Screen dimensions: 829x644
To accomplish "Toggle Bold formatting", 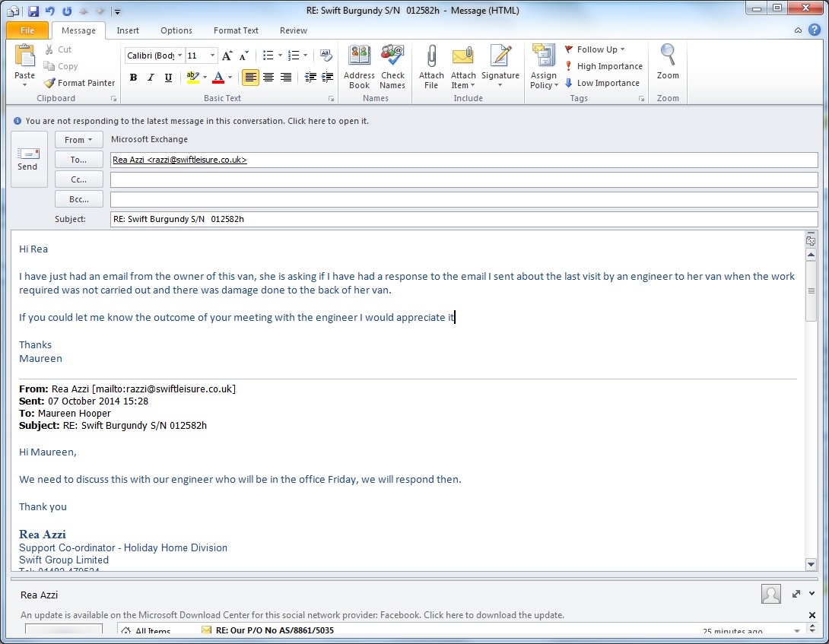I will point(133,78).
